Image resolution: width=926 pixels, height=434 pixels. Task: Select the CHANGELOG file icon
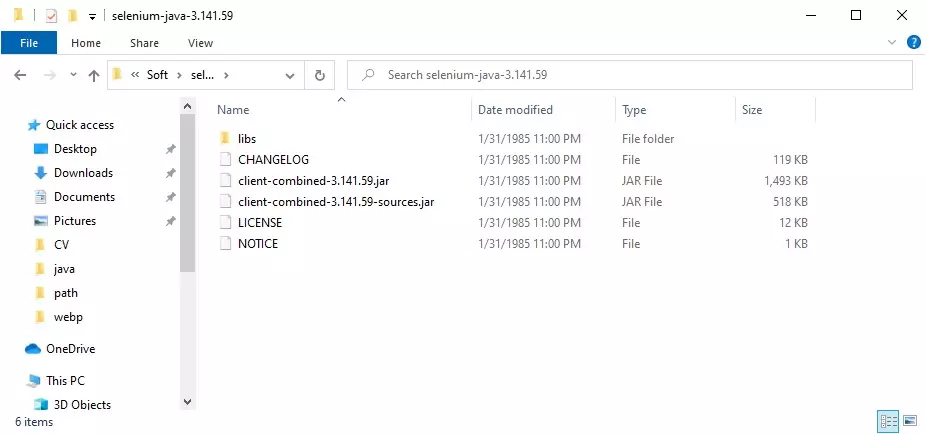pyautogui.click(x=224, y=159)
